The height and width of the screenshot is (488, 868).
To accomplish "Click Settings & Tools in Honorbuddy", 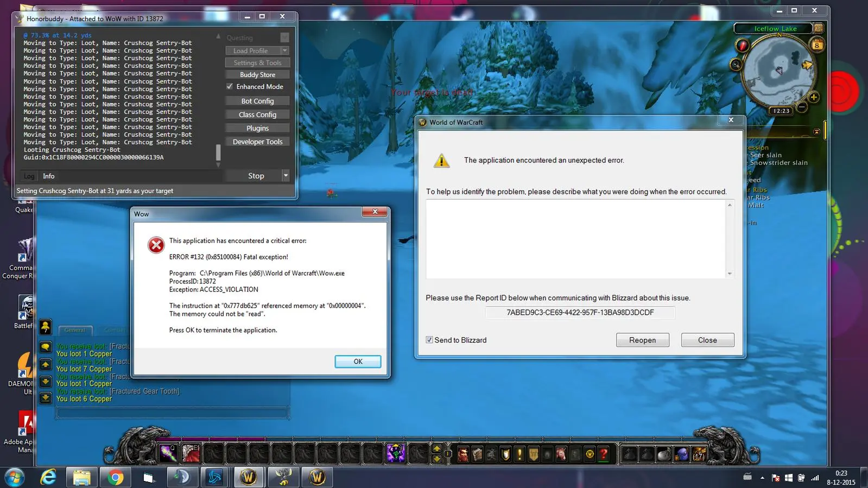I will click(x=257, y=63).
